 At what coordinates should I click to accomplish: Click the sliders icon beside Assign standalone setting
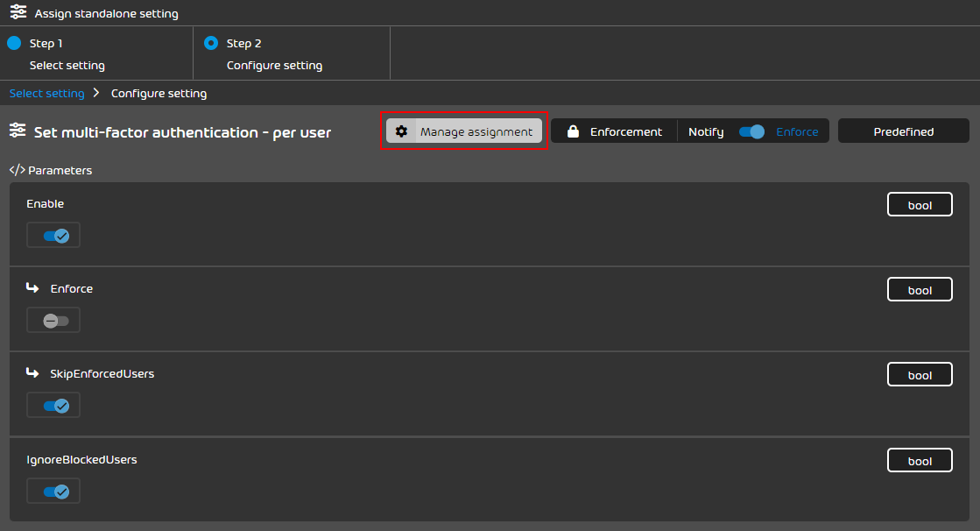click(x=18, y=13)
